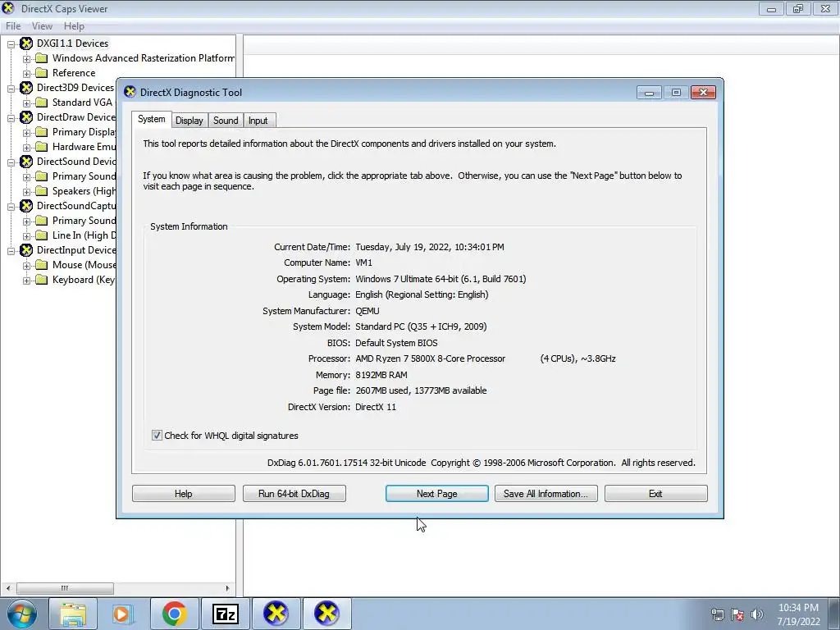Click the tree scrollbar right arrow
This screenshot has height=630, width=840.
227,588
